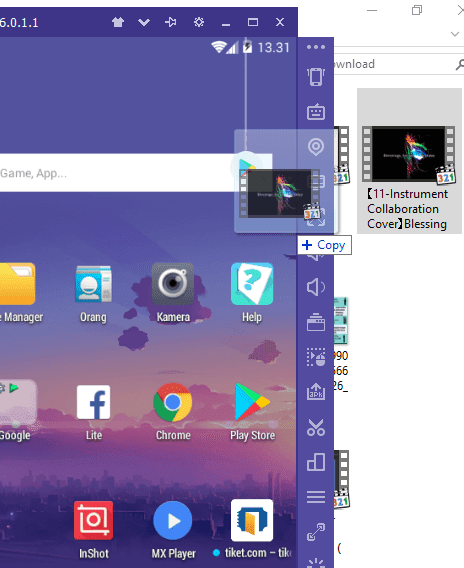Click the theme shirt icon
This screenshot has width=464, height=568.
click(118, 22)
